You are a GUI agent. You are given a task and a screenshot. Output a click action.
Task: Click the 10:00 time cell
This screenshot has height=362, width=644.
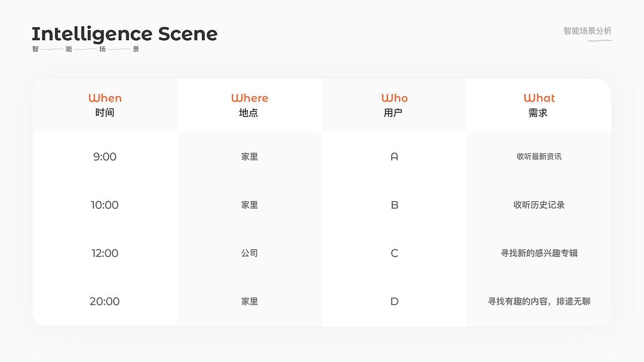[105, 205]
